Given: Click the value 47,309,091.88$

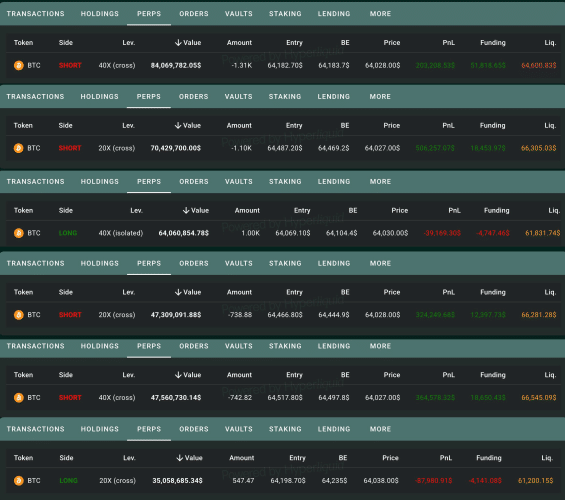Looking at the screenshot, I should coord(176,315).
